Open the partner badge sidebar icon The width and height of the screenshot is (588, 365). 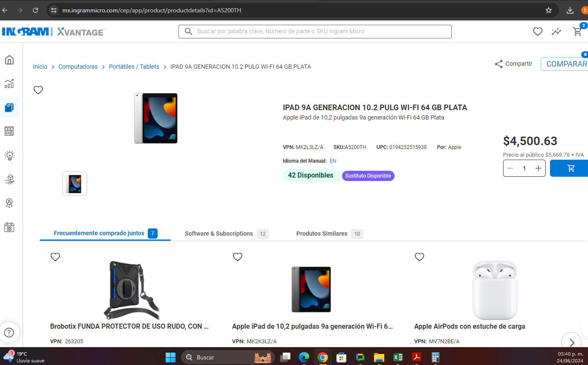(9, 203)
